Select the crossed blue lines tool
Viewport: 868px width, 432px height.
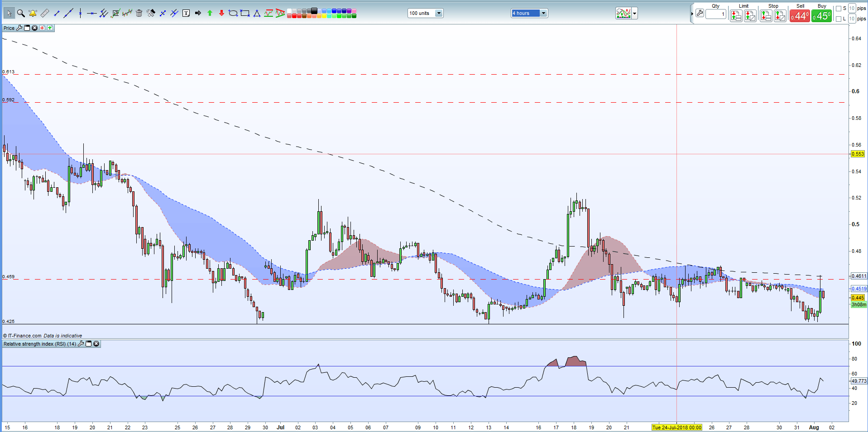coord(174,13)
